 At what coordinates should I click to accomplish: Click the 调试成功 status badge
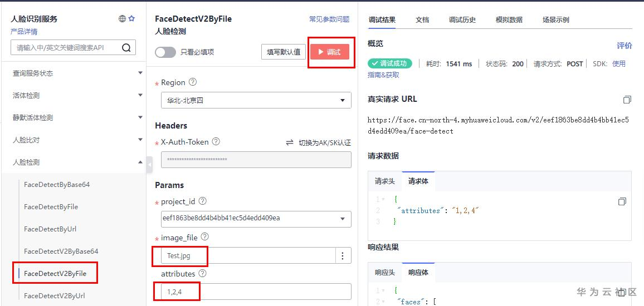point(390,63)
